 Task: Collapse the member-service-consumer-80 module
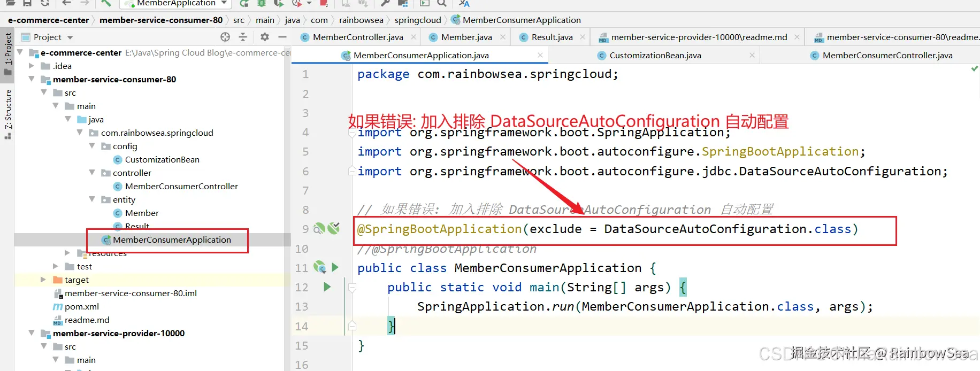[32, 79]
